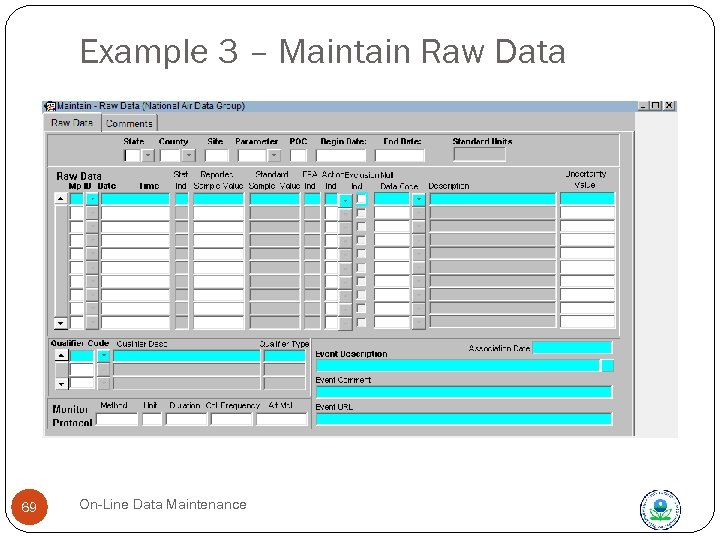Click the Monitor Protocol Method field
The image size is (720, 540).
[117, 419]
